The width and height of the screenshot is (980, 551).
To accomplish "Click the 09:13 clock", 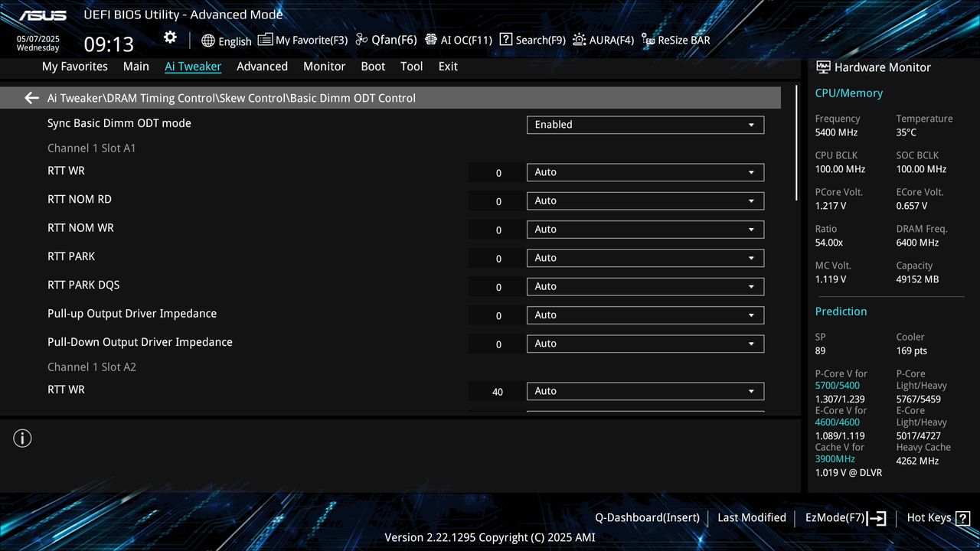I will point(109,44).
